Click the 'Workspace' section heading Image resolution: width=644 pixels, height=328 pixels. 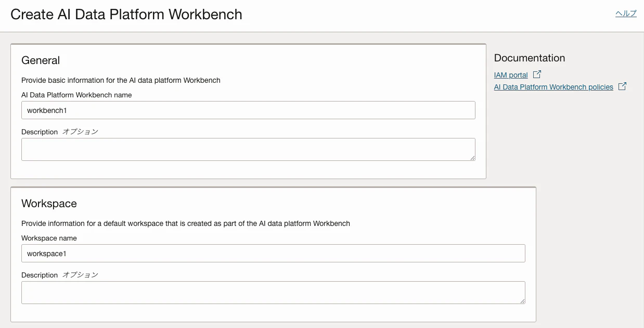tap(49, 204)
